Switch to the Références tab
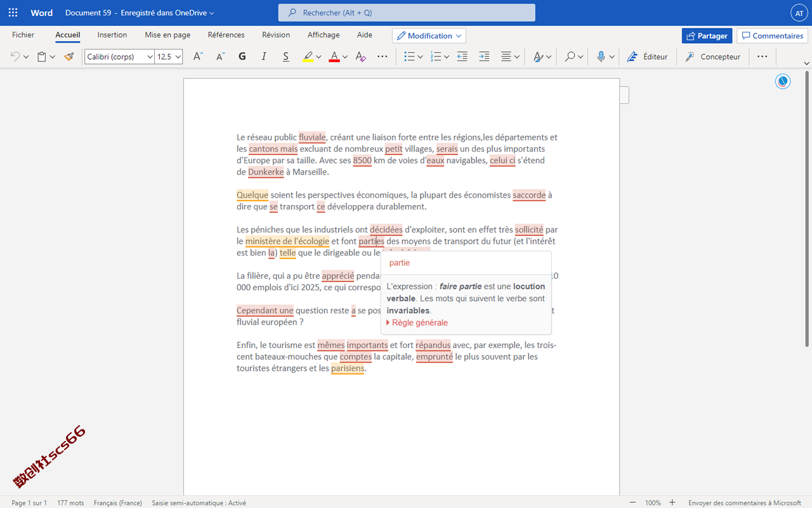 226,35
